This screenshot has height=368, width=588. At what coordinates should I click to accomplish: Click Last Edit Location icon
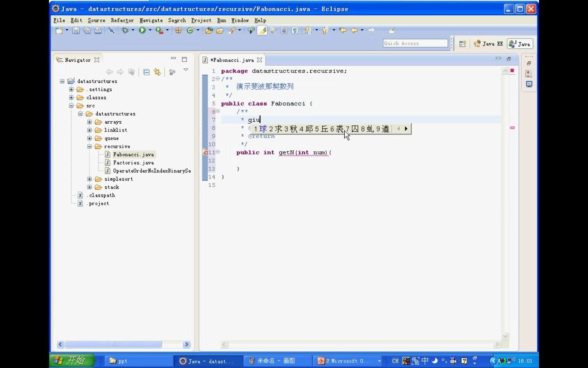point(343,31)
